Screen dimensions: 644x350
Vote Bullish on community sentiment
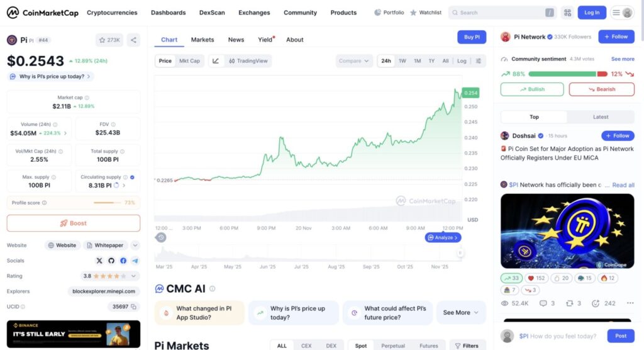(x=532, y=89)
